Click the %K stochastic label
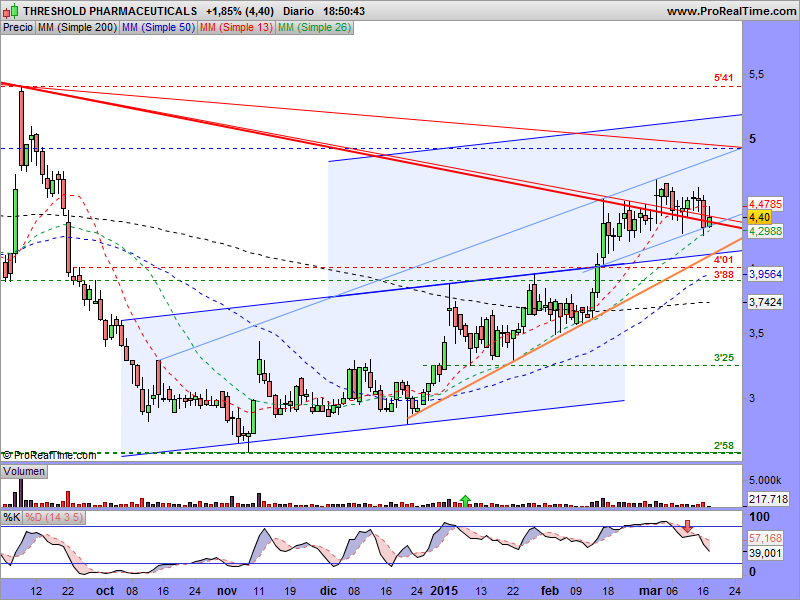 tap(12, 517)
